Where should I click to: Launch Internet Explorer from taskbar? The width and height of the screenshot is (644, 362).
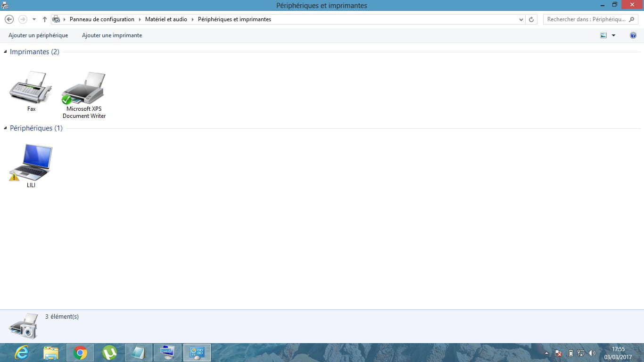click(22, 353)
